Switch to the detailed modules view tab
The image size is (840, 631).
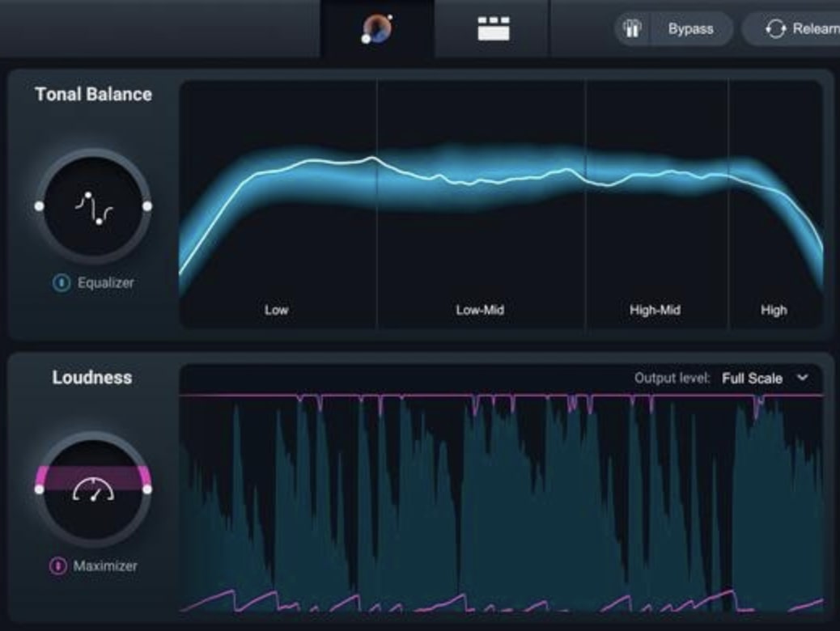pos(493,28)
